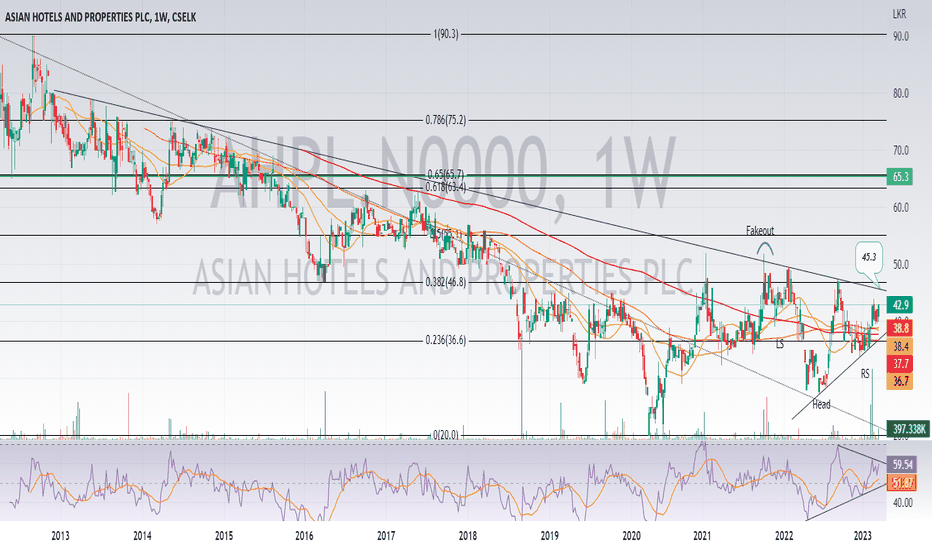Click the green 42.9 current price tag
932x550 pixels.
pyautogui.click(x=900, y=305)
